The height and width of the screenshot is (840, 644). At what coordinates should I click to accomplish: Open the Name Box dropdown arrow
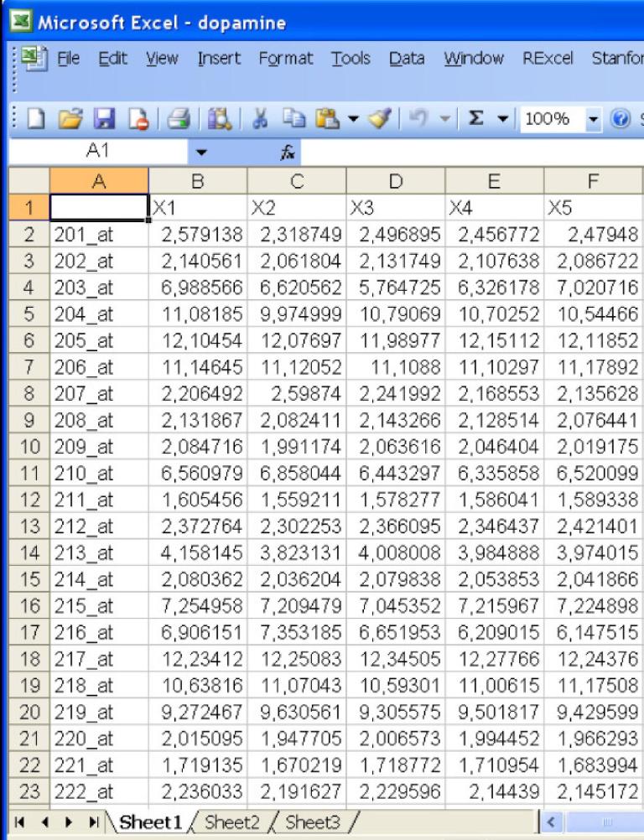[201, 152]
